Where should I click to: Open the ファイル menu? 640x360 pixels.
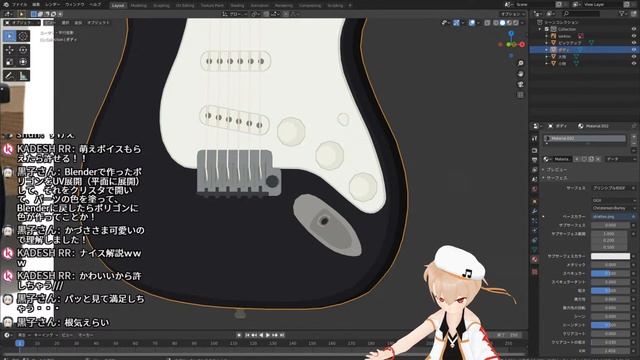pyautogui.click(x=20, y=4)
